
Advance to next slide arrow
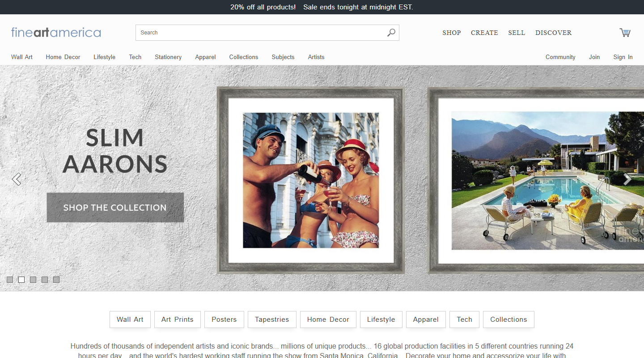627,179
